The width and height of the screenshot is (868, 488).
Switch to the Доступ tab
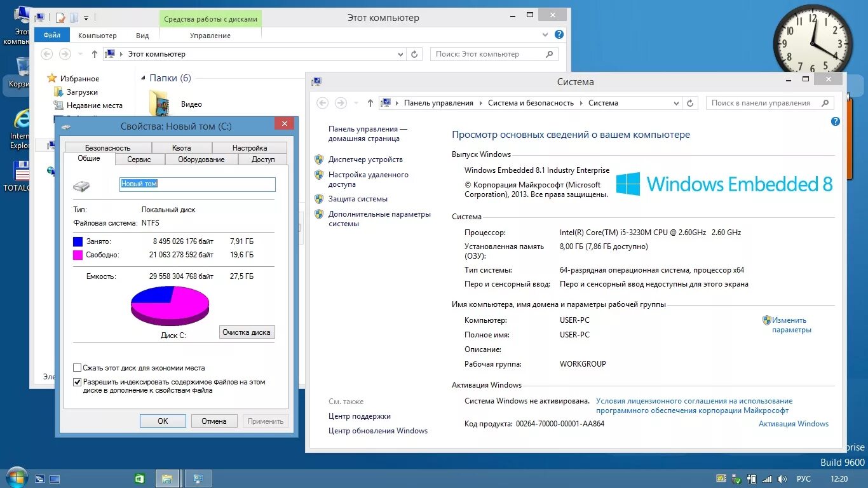[x=263, y=159]
